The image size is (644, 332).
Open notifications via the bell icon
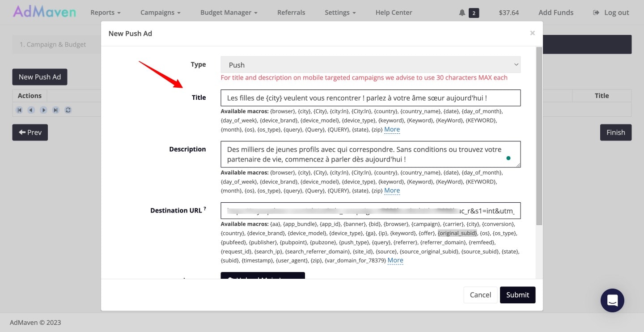[462, 13]
